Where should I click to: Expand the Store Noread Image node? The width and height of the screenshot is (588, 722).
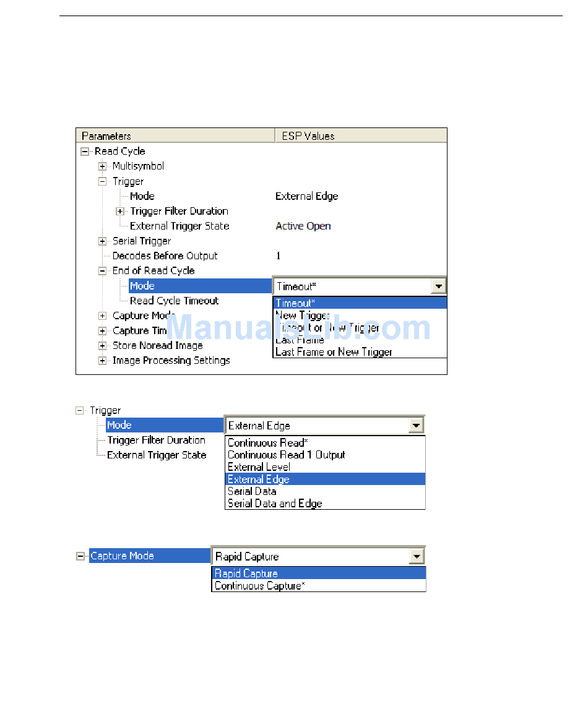[x=102, y=346]
